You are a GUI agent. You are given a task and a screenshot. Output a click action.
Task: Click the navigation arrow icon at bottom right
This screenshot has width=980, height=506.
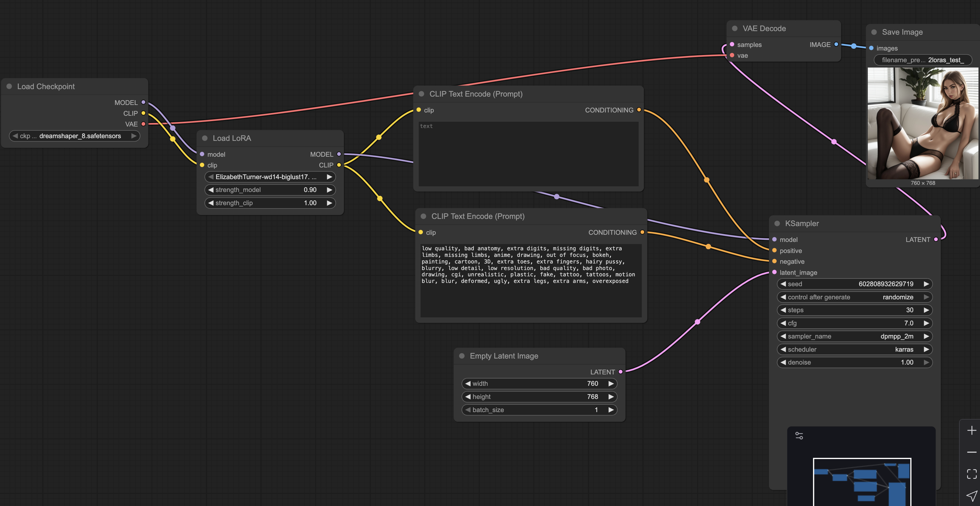click(x=971, y=496)
